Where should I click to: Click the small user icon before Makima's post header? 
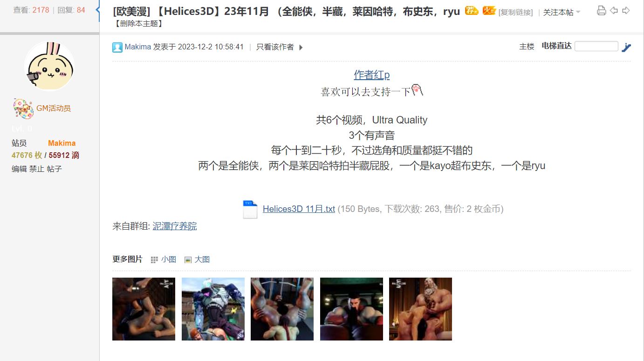click(117, 47)
